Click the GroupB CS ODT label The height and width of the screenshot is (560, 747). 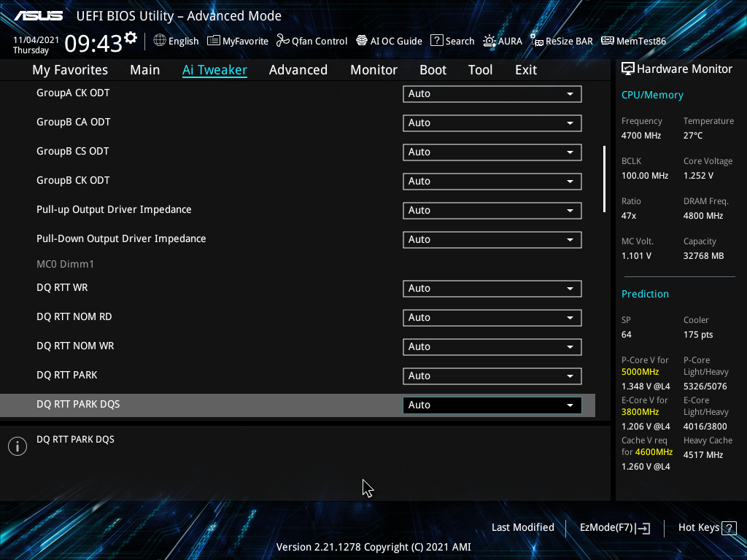coord(72,152)
